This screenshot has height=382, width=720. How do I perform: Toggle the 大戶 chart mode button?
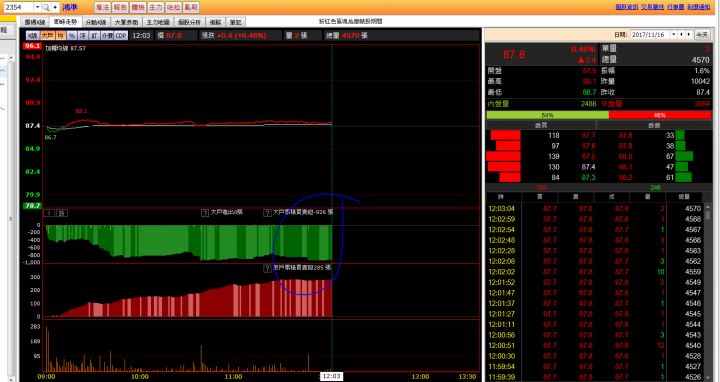[x=47, y=35]
